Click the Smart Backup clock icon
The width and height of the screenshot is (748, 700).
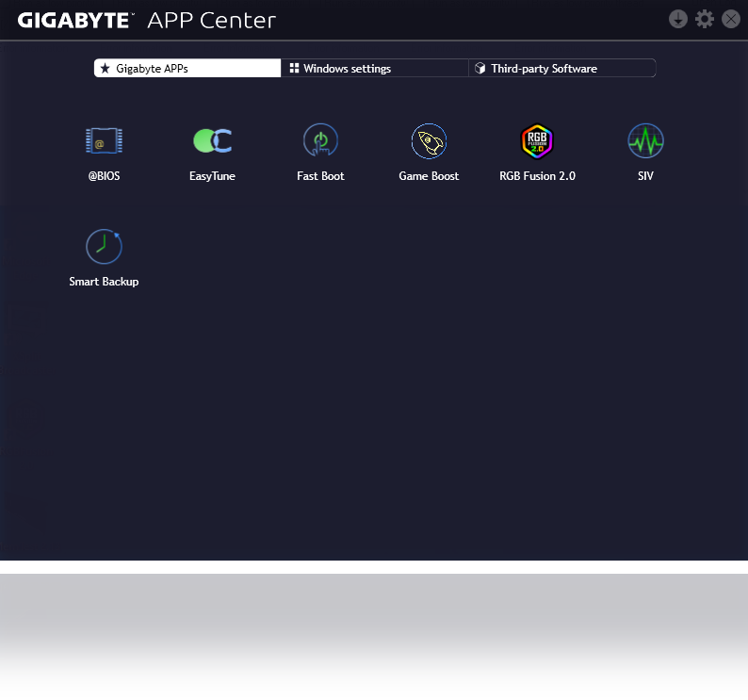[104, 247]
